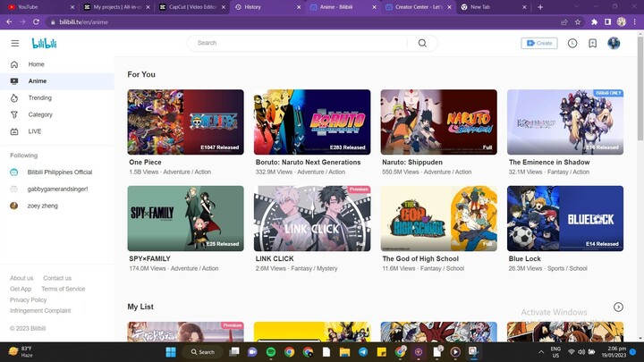Switch to the History browser tab
644x362 pixels.
tap(267, 7)
